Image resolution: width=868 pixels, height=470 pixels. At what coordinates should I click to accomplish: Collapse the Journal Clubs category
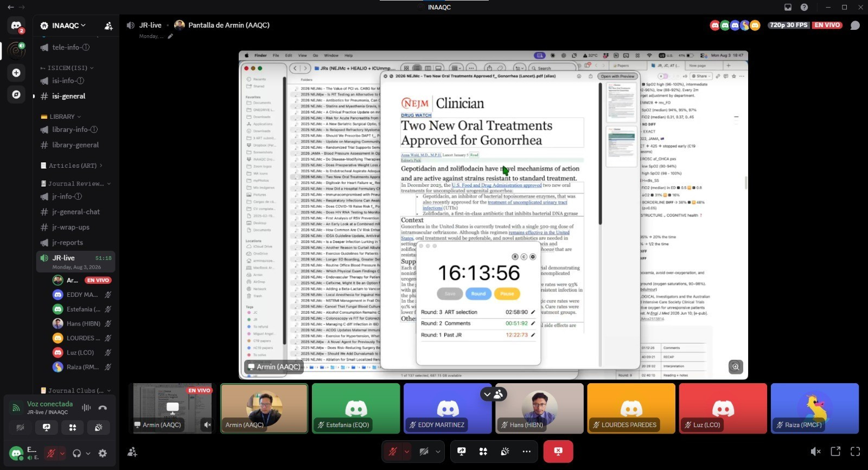point(76,390)
